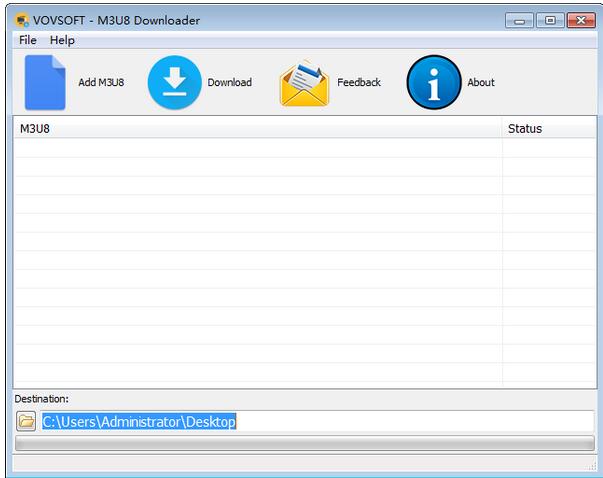
Task: Click the download progress bar
Action: 305,443
